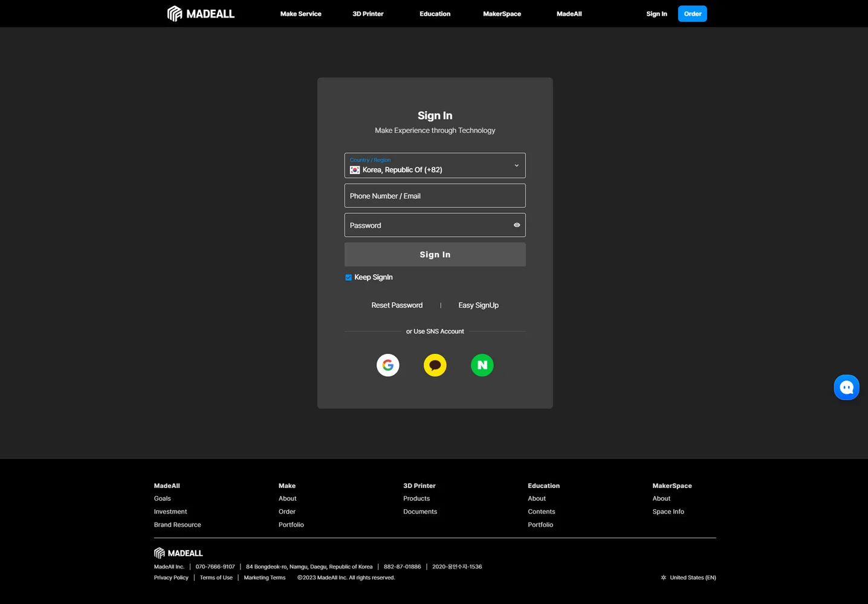Open About under MakerSpace footer column
The height and width of the screenshot is (604, 868).
click(661, 498)
